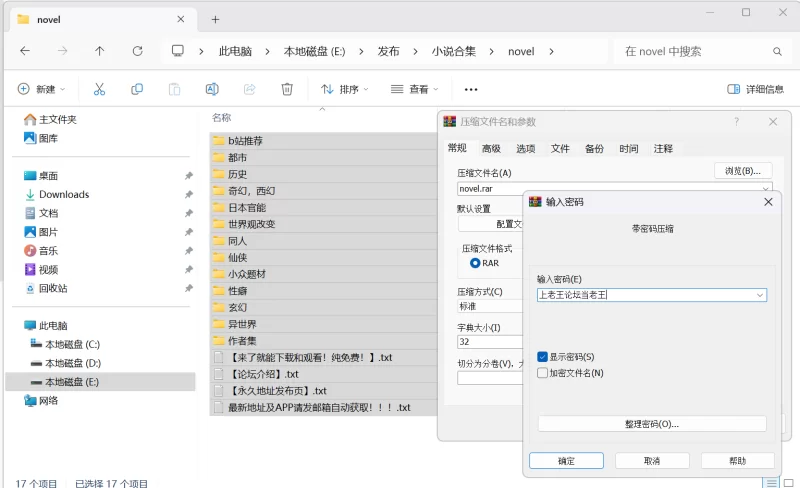
Task: Switch to 文件 tab in archive dialog
Action: click(560, 149)
